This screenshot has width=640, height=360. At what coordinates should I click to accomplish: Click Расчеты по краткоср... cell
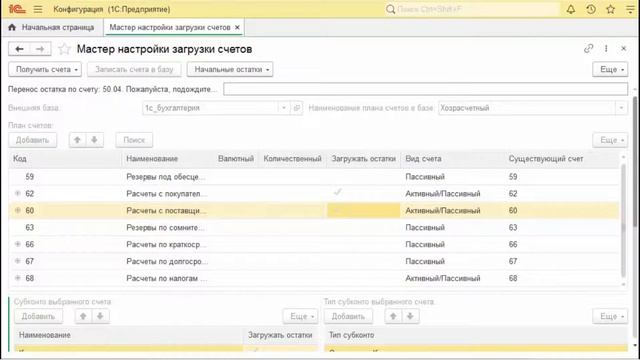[x=168, y=244]
